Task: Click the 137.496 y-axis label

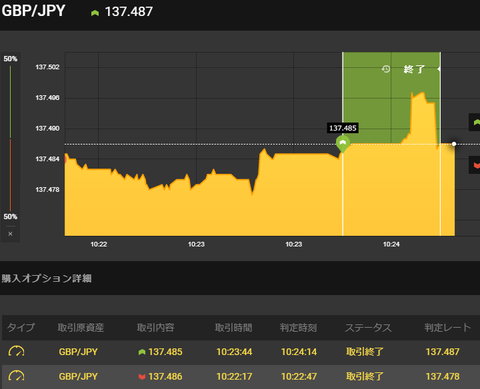Action: pos(47,98)
